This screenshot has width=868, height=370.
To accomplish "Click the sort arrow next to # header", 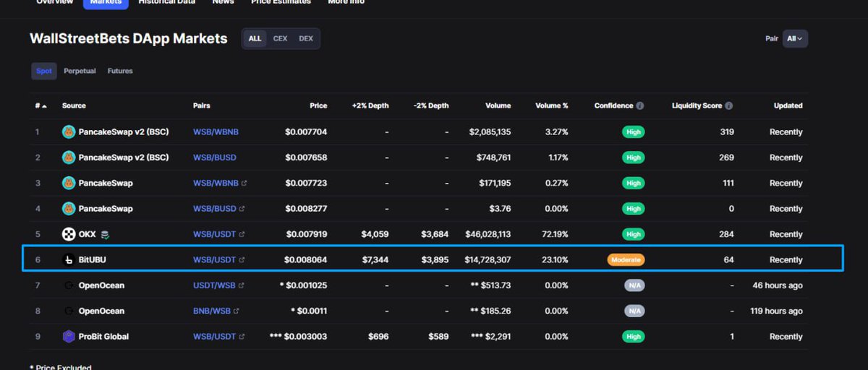I will point(44,106).
